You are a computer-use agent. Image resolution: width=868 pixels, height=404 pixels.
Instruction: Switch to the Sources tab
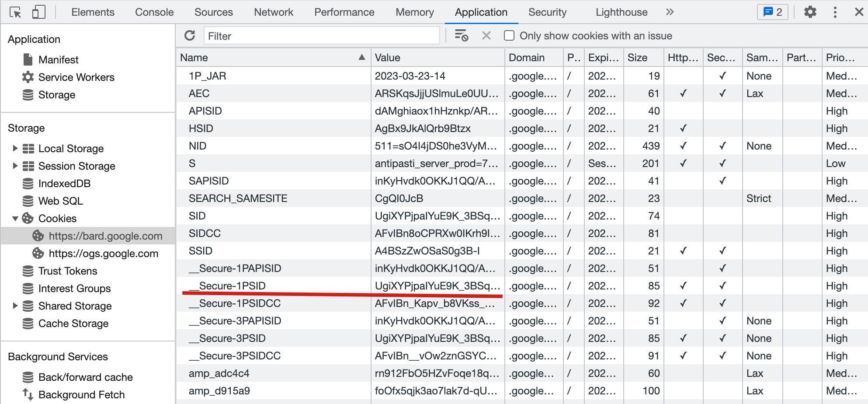(214, 12)
